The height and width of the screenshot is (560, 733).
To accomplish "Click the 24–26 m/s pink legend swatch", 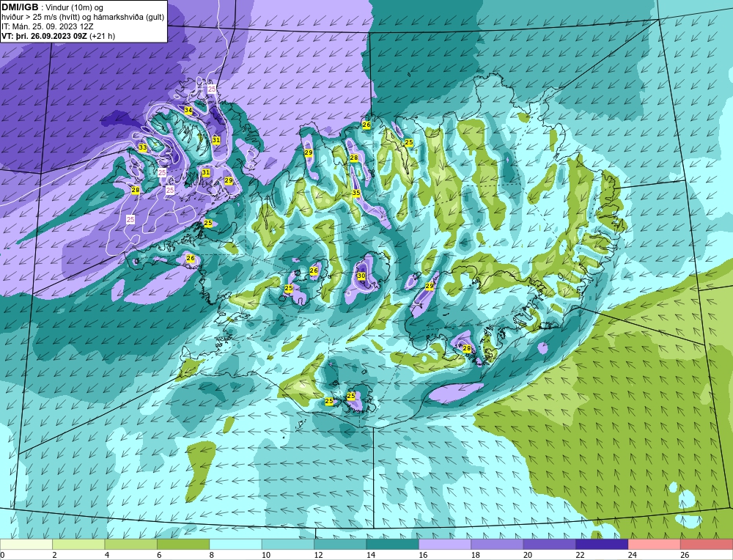I will point(655,544).
